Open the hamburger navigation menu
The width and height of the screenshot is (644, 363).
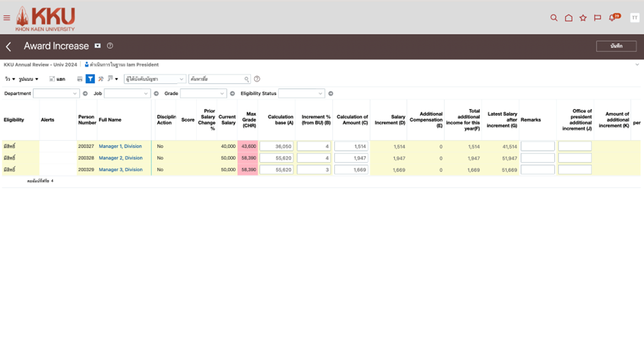click(7, 18)
